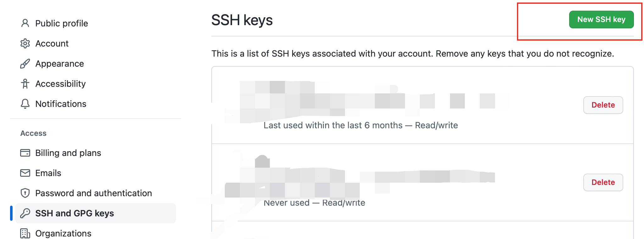This screenshot has height=239, width=644.
Task: Click the Billing credit card icon
Action: (25, 153)
